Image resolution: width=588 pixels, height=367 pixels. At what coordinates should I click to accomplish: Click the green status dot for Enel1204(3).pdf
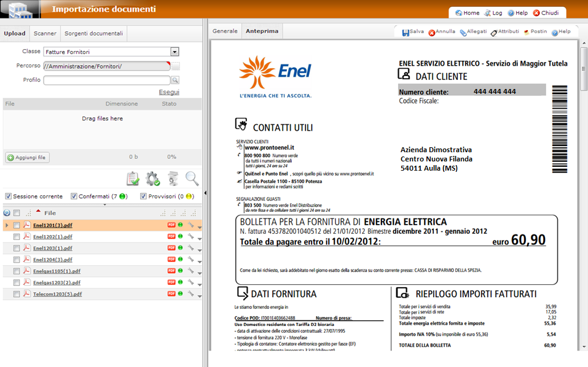[181, 259]
